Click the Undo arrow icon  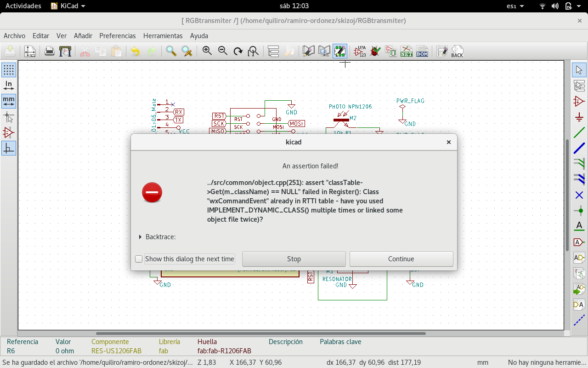[135, 51]
